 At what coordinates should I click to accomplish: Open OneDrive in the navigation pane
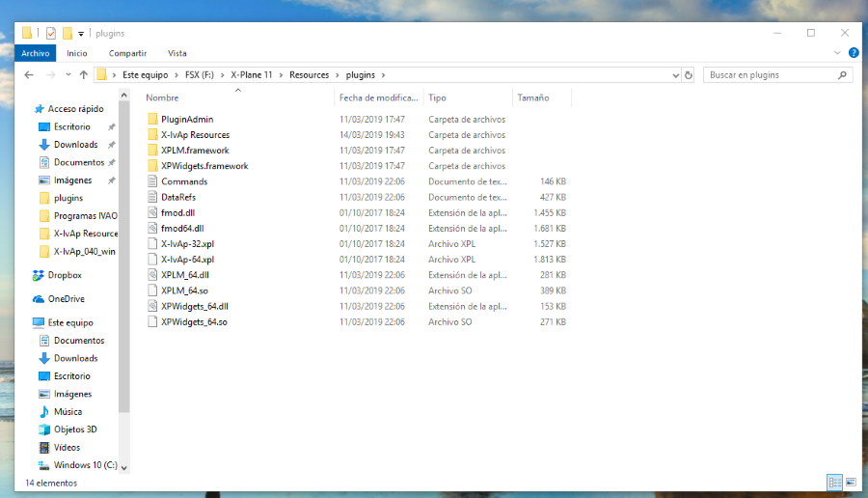[66, 299]
